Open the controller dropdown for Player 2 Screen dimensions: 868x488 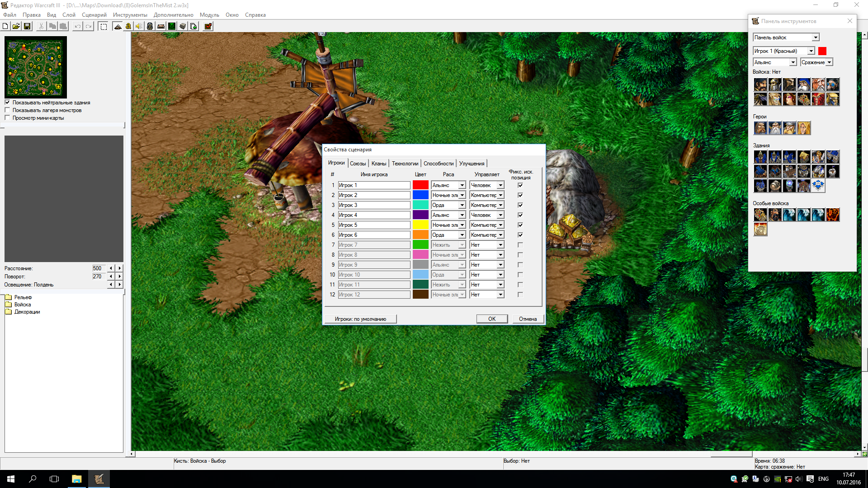click(500, 195)
